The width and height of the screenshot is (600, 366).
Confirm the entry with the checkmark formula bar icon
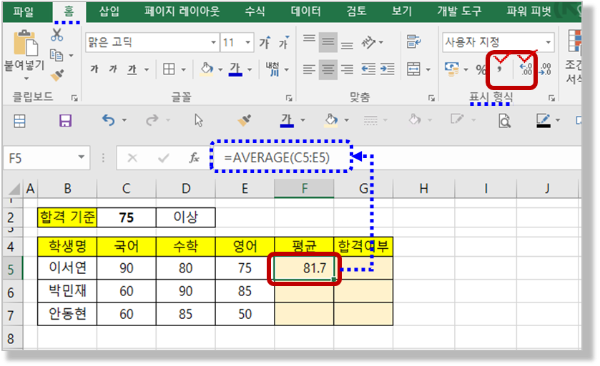163,158
